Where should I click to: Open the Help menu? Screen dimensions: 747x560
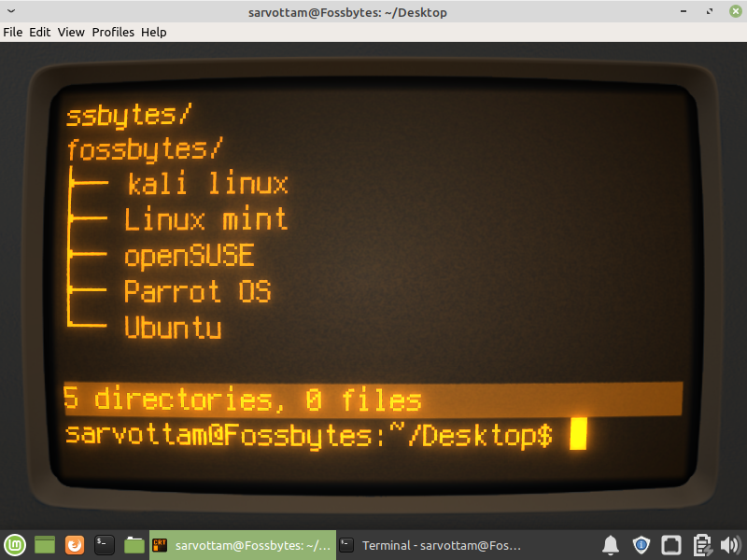click(x=154, y=32)
